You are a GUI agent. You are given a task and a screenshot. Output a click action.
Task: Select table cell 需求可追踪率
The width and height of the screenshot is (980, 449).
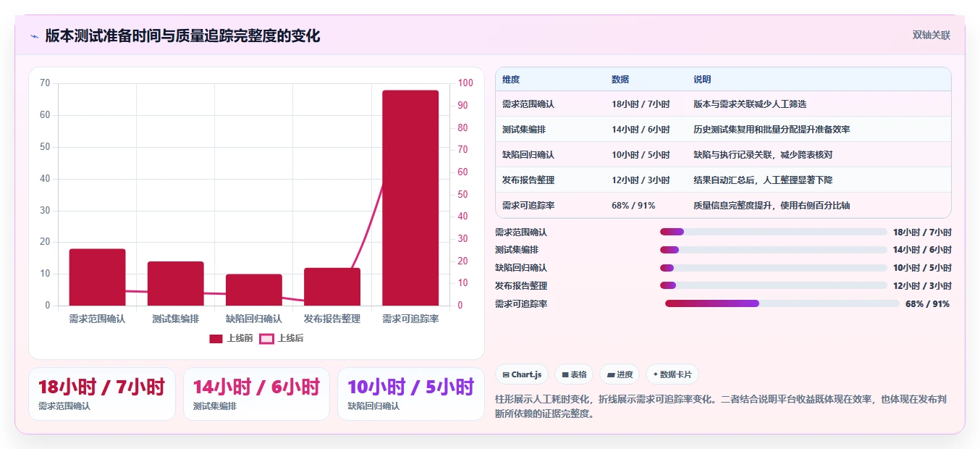click(x=528, y=206)
